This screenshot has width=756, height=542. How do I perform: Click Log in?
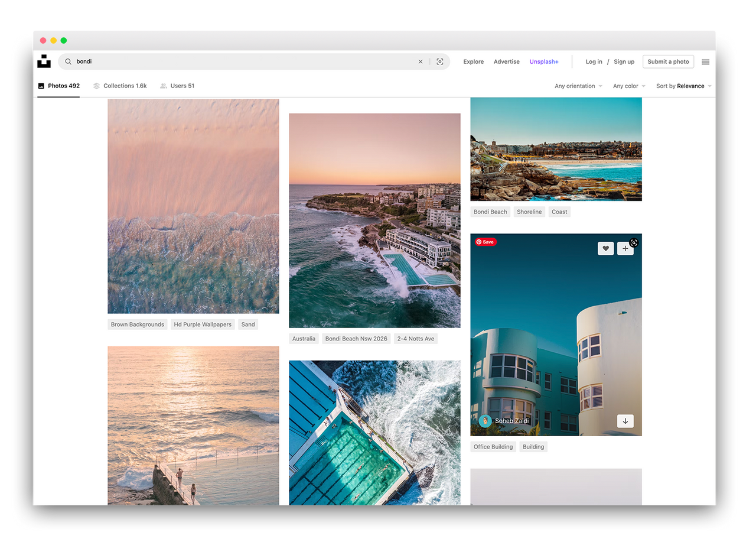pos(594,61)
